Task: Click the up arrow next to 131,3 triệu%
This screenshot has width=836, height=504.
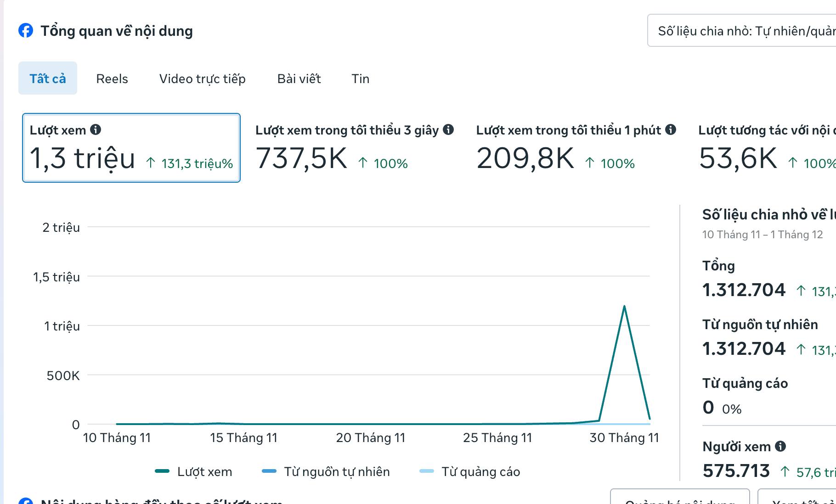Action: (x=151, y=163)
